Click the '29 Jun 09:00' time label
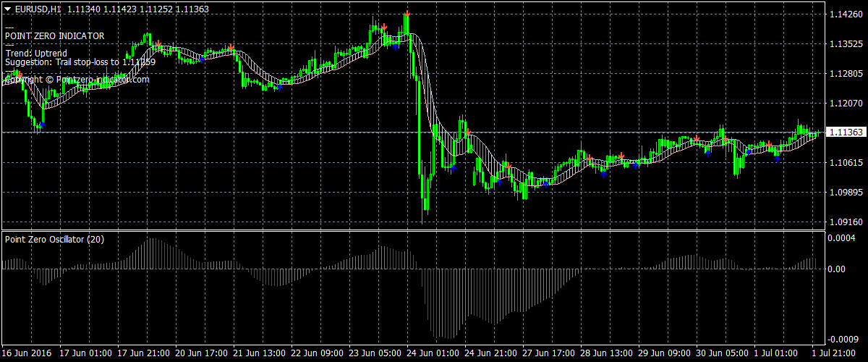This screenshot has height=362, width=868. (665, 354)
